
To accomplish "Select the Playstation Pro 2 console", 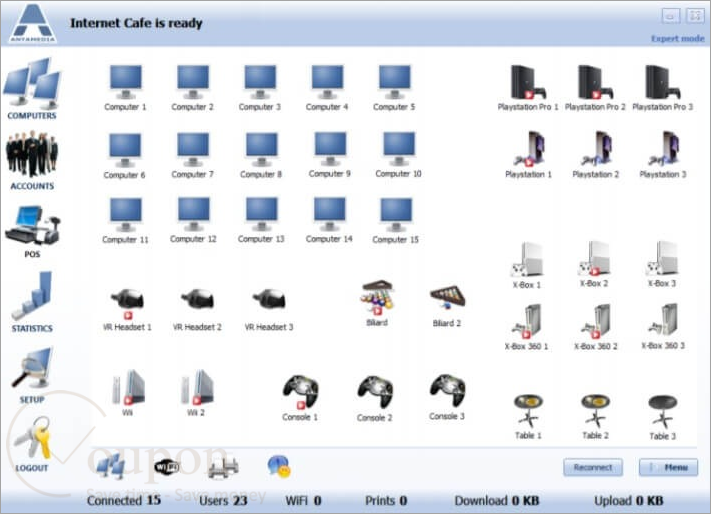I will click(x=595, y=82).
